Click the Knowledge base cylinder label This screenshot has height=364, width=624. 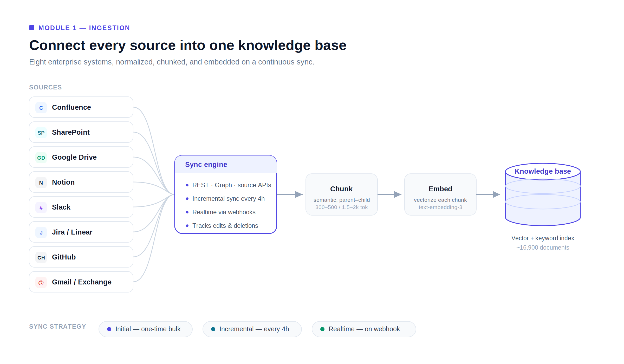point(543,171)
